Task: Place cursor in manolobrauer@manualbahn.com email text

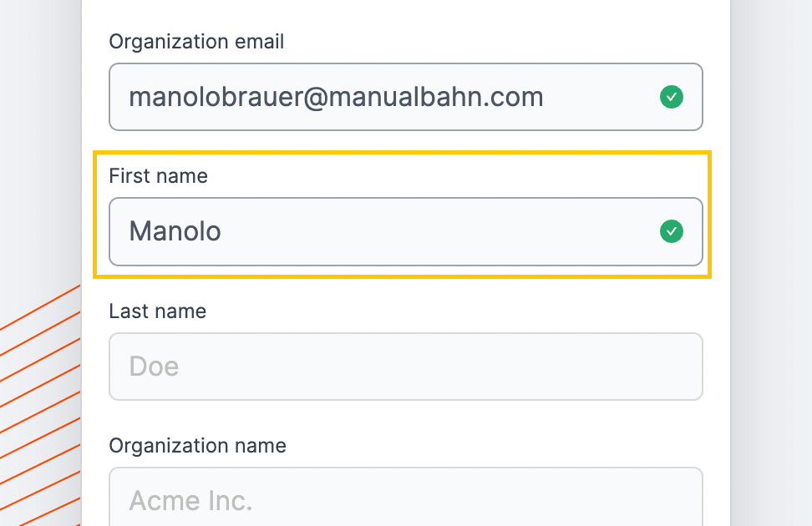Action: [x=336, y=97]
